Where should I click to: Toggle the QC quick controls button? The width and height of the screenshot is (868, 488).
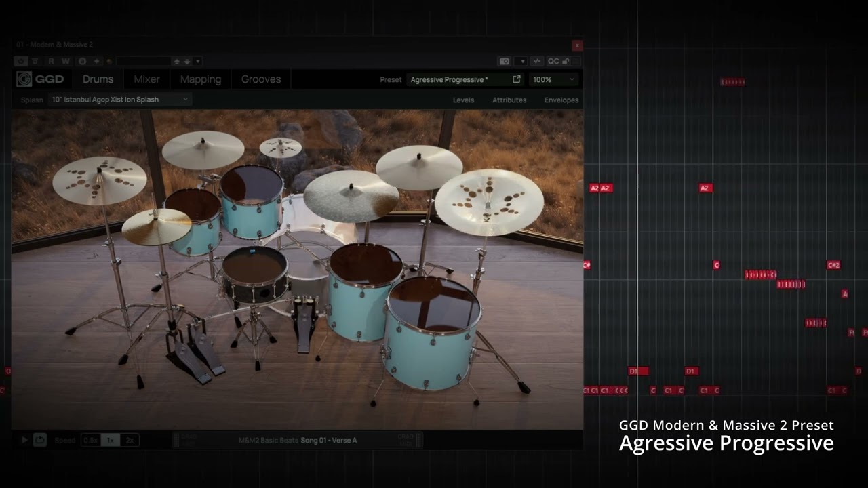553,61
